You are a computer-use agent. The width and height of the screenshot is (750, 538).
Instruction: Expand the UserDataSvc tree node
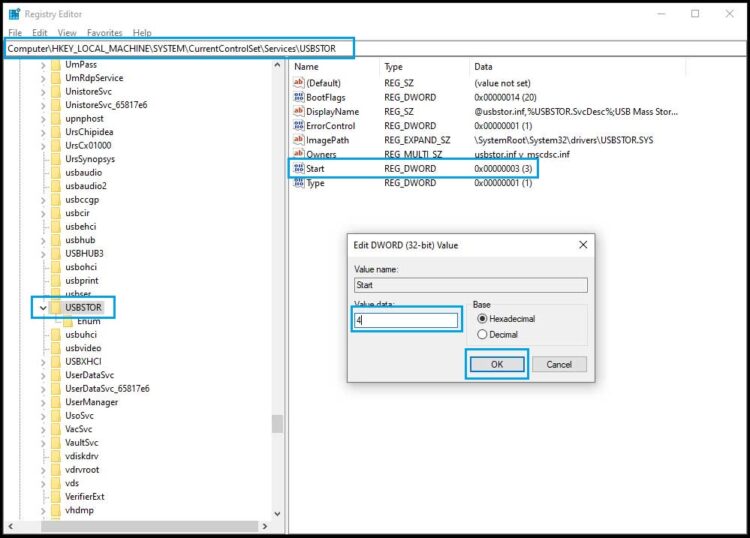point(43,375)
